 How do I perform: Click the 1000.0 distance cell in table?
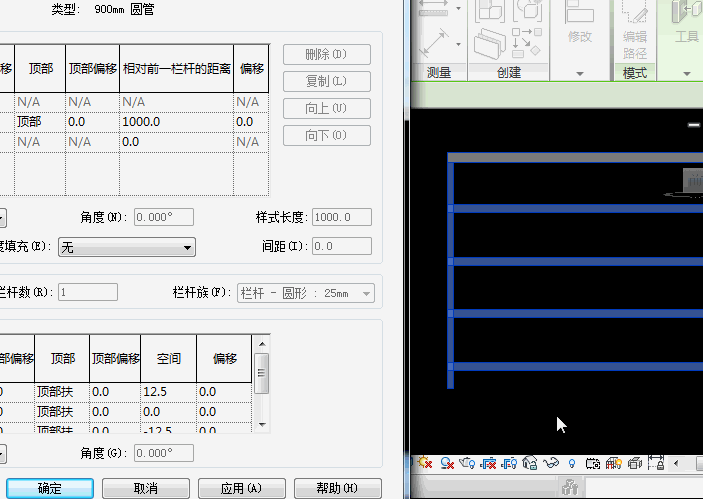click(175, 122)
